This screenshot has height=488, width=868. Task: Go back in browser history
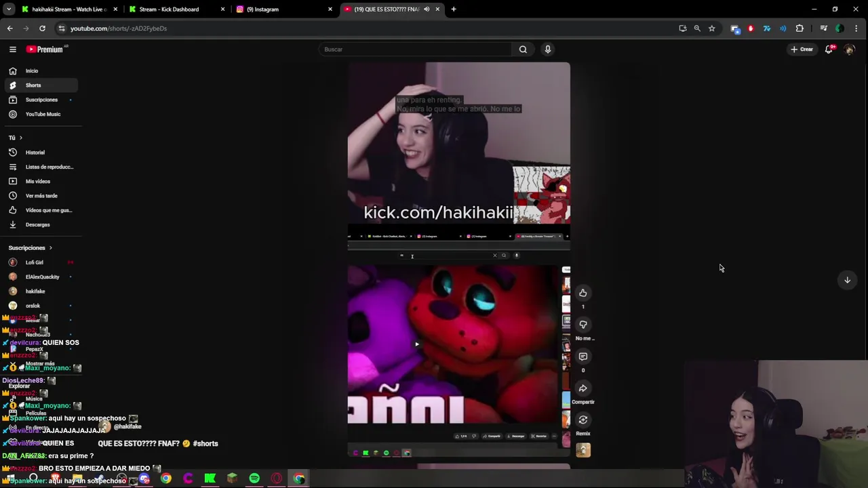9,28
